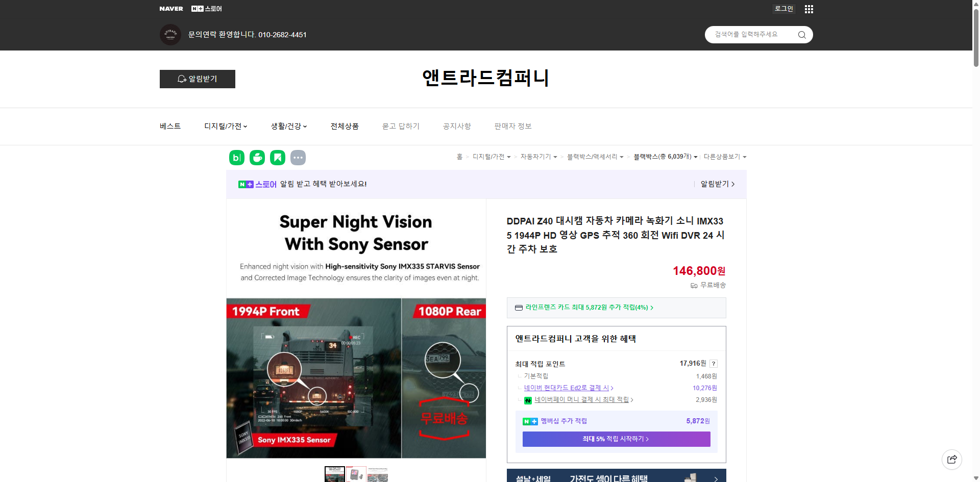Open the 묻고 답하기 section
The height and width of the screenshot is (482, 980).
point(401,126)
